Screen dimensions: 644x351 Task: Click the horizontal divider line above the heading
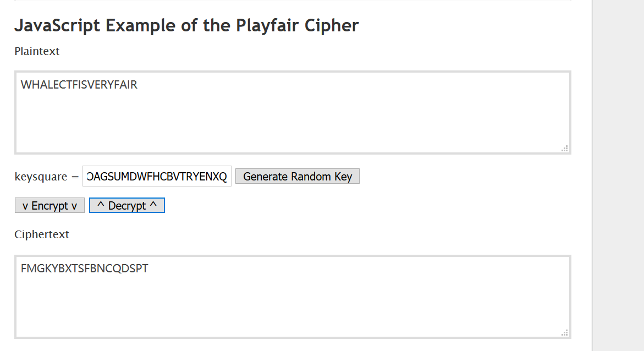[x=292, y=1]
